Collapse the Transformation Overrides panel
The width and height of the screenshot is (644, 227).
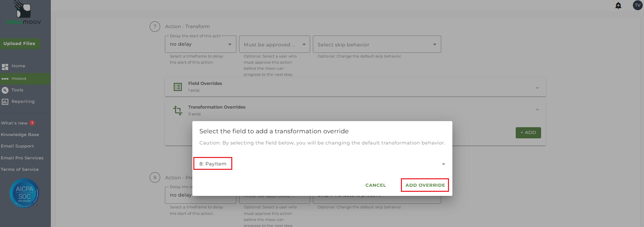click(x=537, y=110)
